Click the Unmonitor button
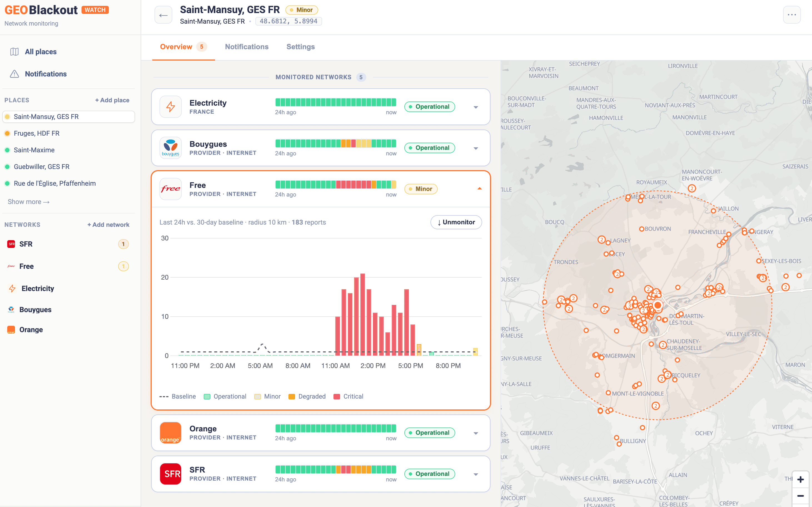 click(x=456, y=222)
